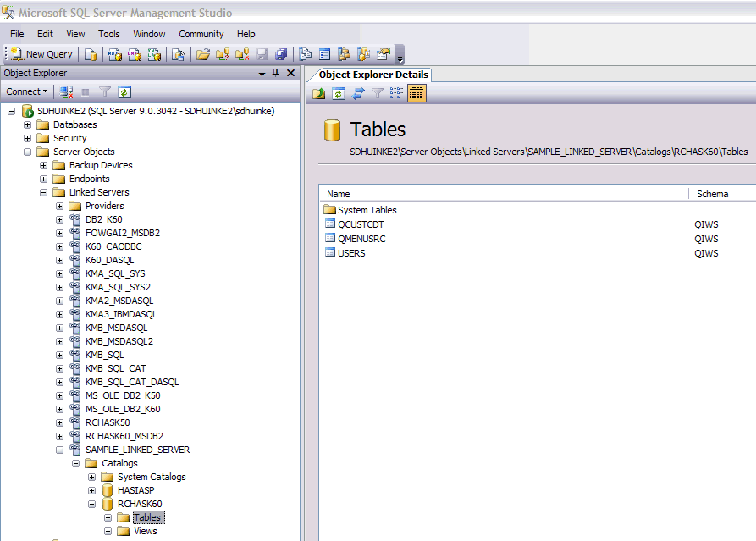This screenshot has height=541, width=756.
Task: Click the Synchronize blue arrows icon
Action: (x=358, y=93)
